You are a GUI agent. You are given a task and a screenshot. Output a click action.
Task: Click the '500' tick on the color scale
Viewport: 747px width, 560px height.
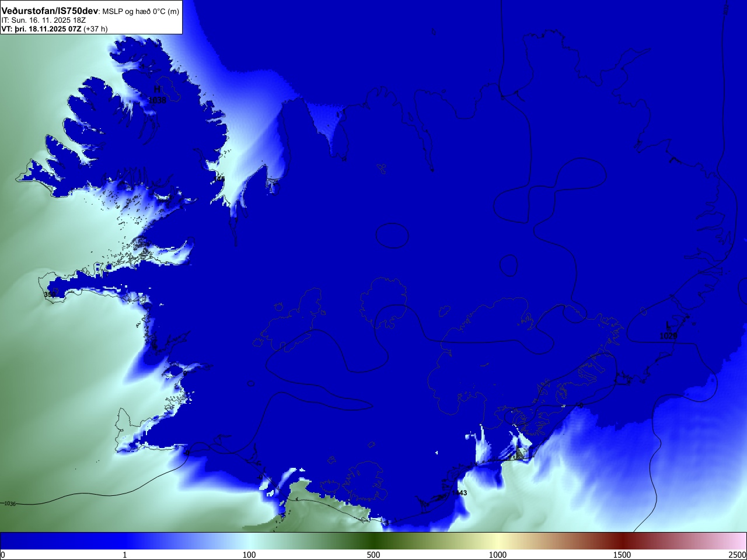click(x=373, y=555)
